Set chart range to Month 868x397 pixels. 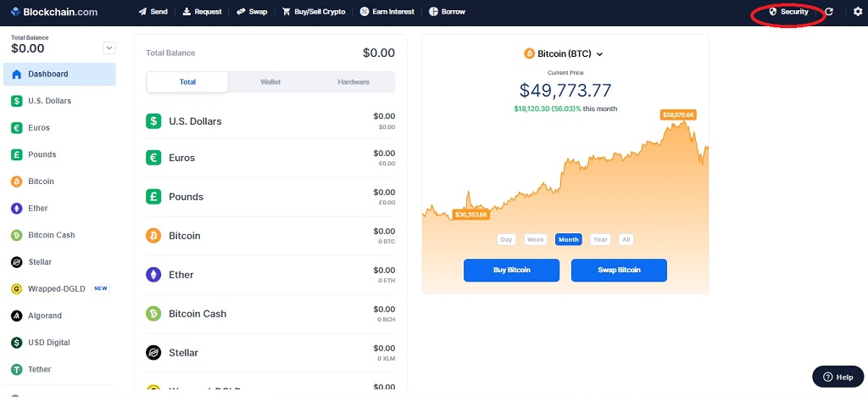point(569,240)
